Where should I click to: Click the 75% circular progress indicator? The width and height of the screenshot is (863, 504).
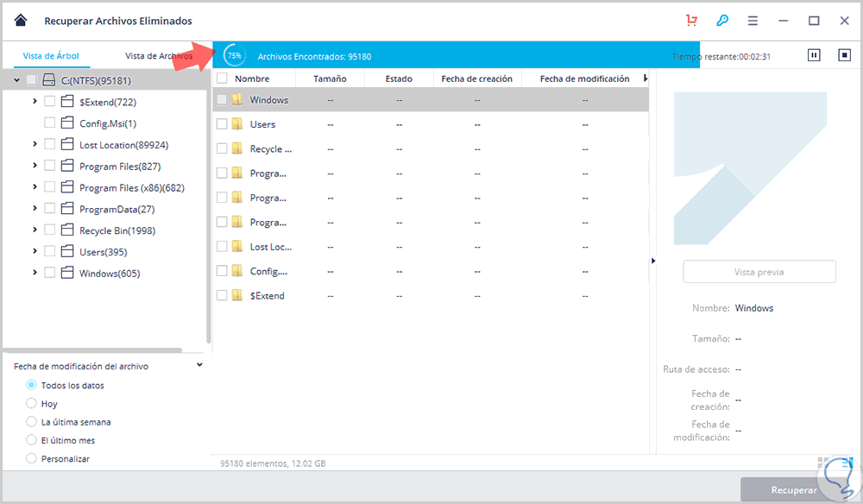233,54
